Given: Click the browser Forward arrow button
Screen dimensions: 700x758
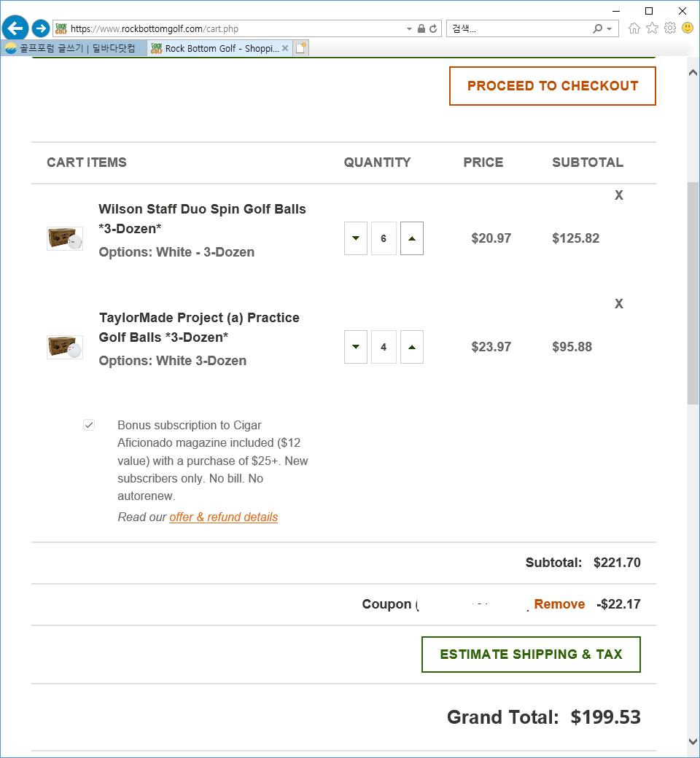Looking at the screenshot, I should (x=41, y=28).
